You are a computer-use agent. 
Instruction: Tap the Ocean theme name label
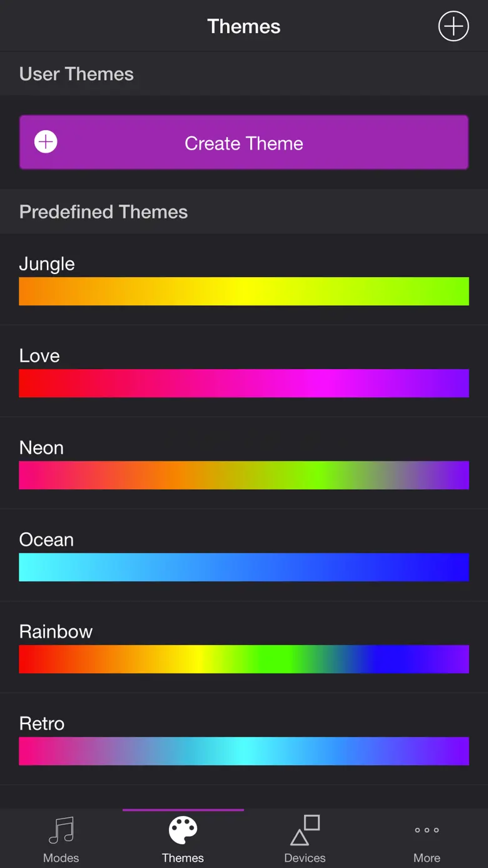click(46, 540)
